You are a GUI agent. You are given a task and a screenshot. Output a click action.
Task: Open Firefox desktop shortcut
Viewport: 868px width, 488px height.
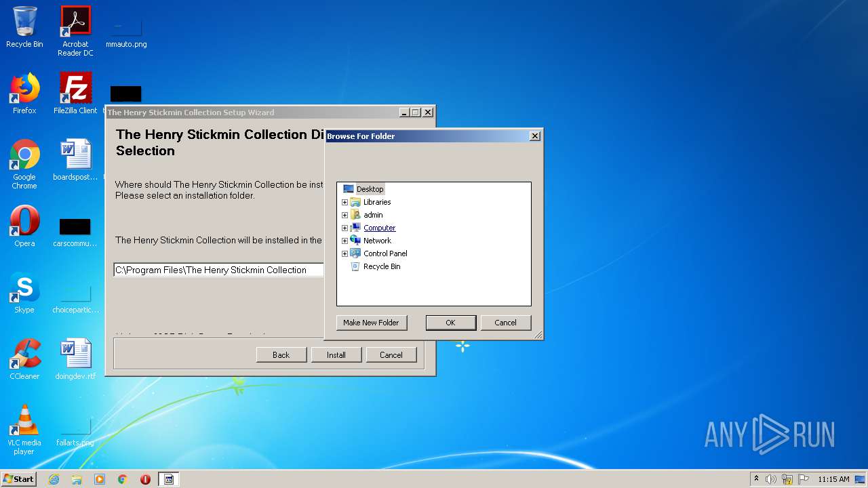point(24,94)
